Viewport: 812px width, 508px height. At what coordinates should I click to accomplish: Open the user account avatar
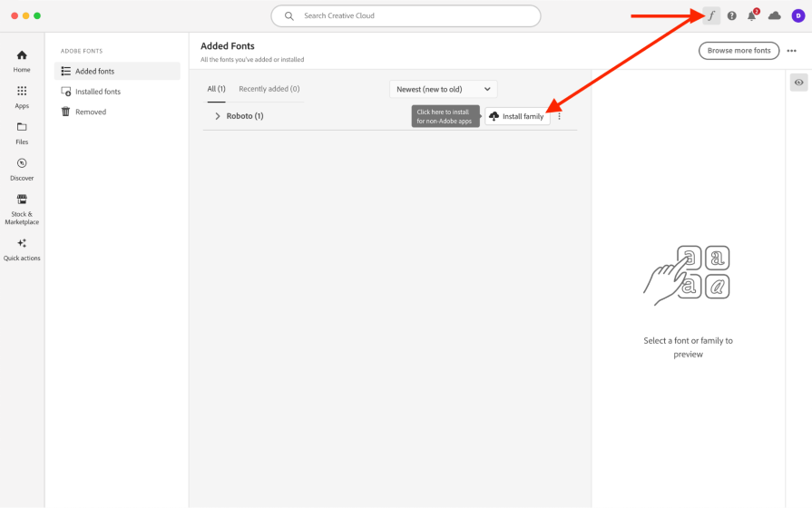click(797, 15)
